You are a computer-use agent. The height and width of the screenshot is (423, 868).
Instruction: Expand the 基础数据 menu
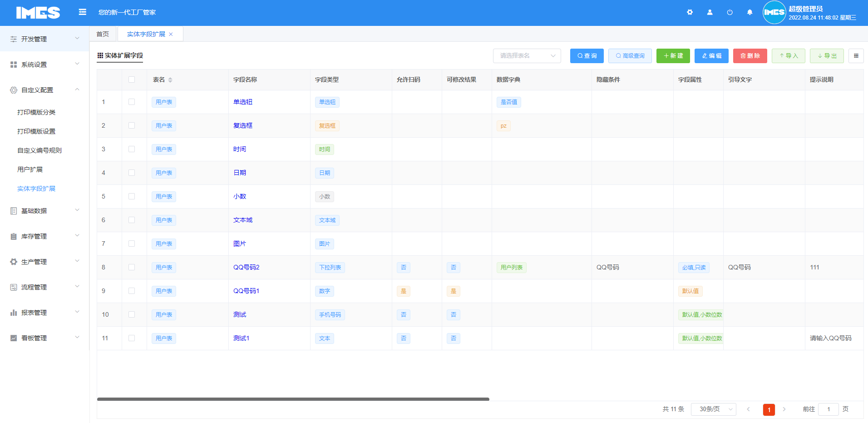(44, 211)
